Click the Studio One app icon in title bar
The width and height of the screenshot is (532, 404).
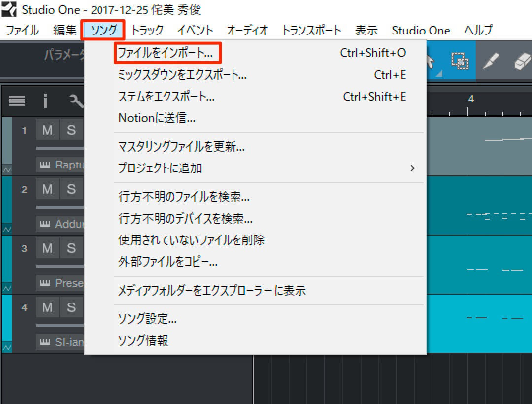coord(9,9)
